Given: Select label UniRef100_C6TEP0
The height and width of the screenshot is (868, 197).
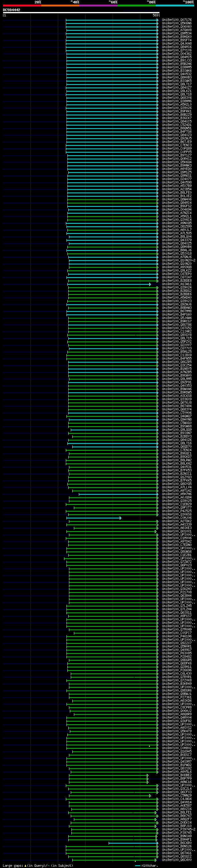Looking at the screenshot, I should pos(177,274).
